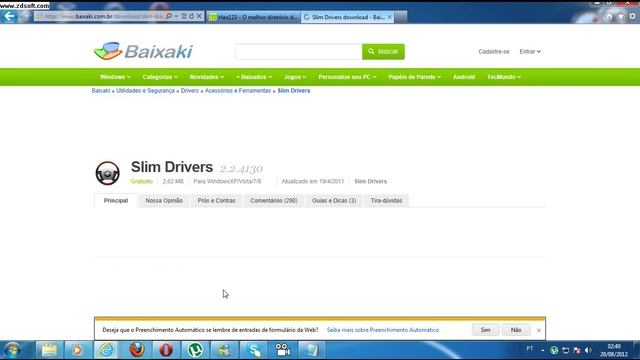Click the PT language indicator
The image size is (640, 360).
coord(529,349)
